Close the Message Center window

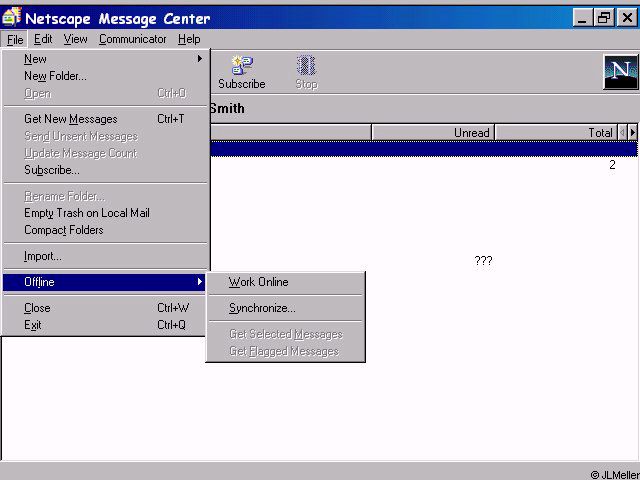(627, 18)
